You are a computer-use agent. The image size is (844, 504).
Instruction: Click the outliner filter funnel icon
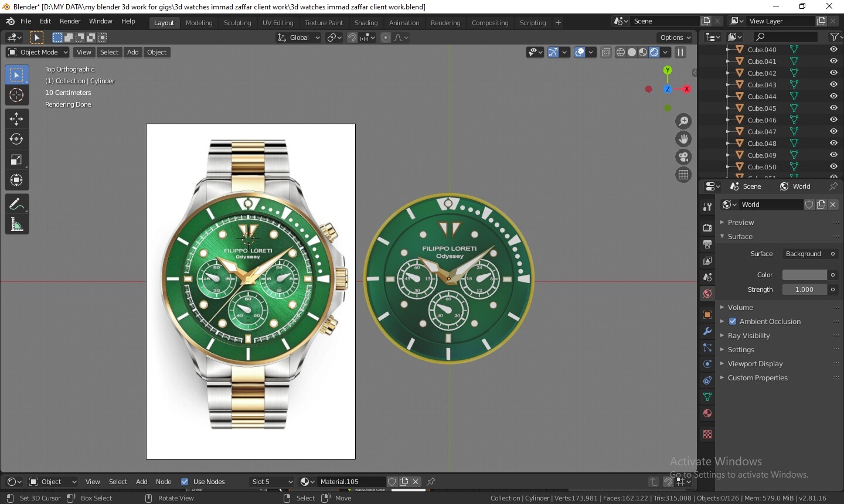(x=834, y=36)
